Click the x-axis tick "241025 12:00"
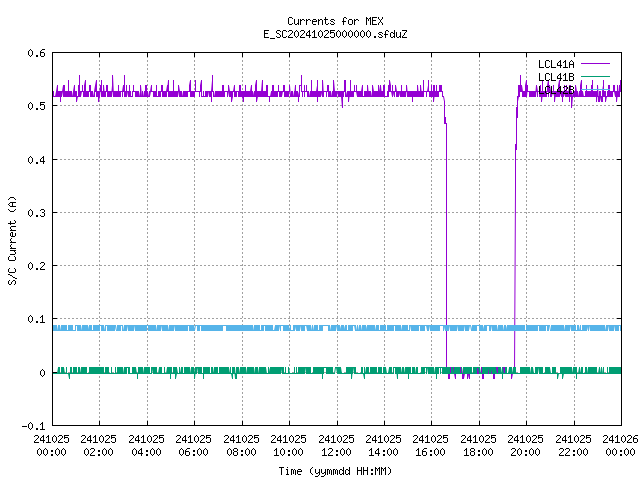 pyautogui.click(x=336, y=446)
